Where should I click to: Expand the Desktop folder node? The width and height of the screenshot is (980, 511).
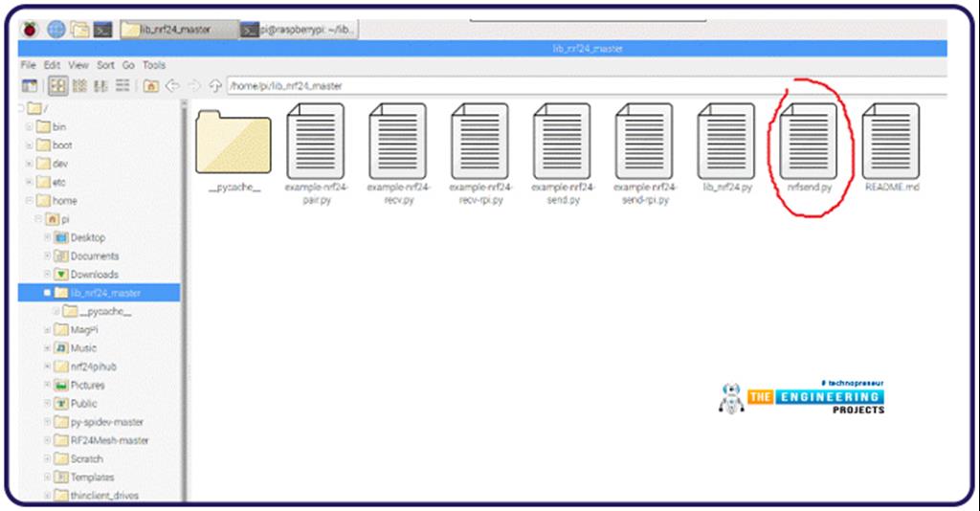point(47,237)
